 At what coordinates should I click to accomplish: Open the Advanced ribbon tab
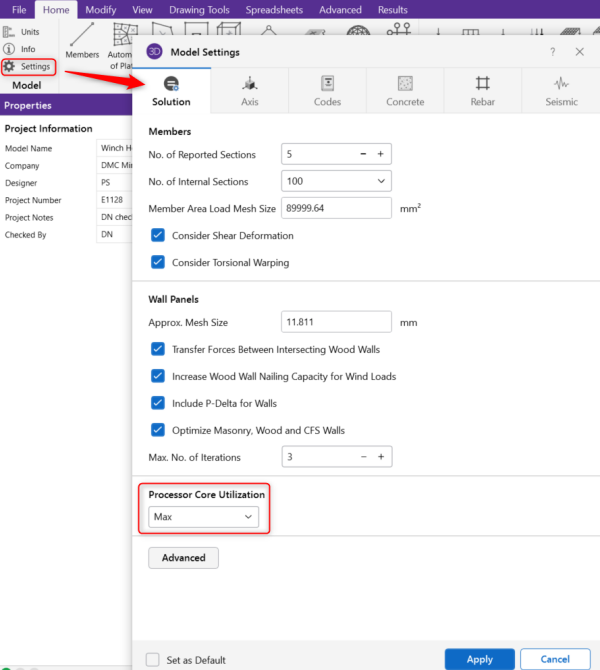coord(340,9)
